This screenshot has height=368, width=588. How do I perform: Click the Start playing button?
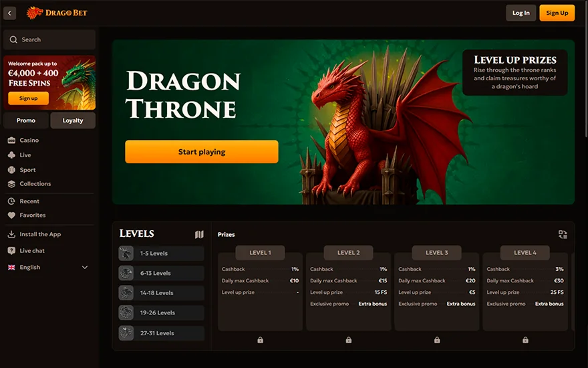(202, 152)
